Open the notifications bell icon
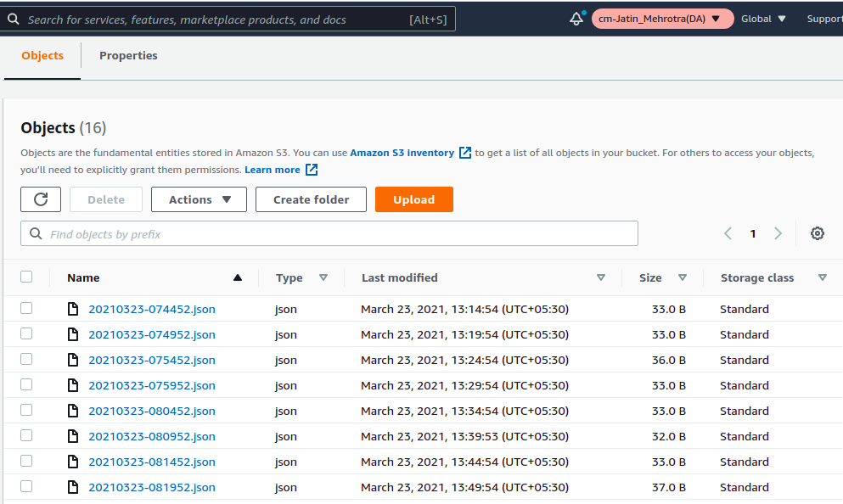843x504 pixels. click(x=576, y=19)
